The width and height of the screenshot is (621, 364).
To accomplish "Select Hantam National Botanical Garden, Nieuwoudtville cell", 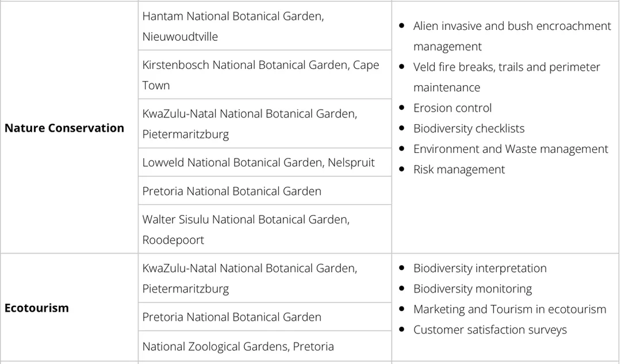I will pyautogui.click(x=233, y=26).
